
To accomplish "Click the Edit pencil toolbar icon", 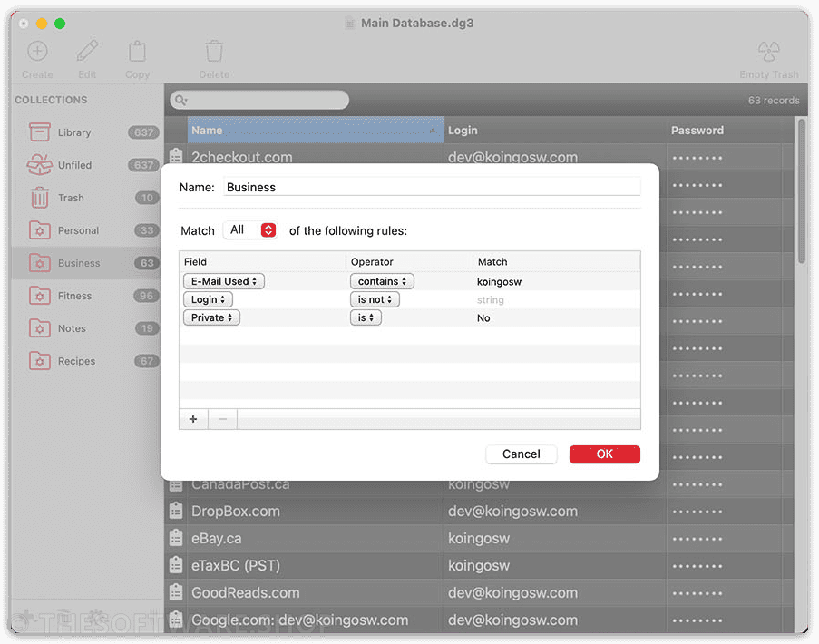I will 87,51.
